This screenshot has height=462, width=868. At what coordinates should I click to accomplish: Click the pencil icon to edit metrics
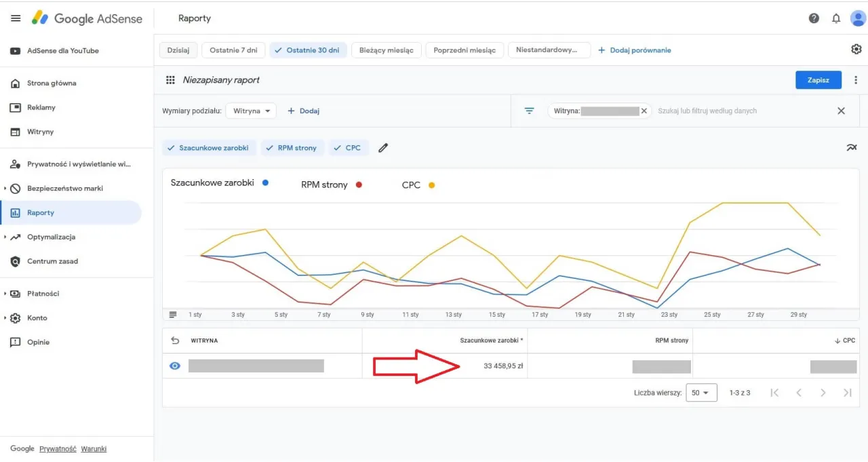[x=383, y=147]
